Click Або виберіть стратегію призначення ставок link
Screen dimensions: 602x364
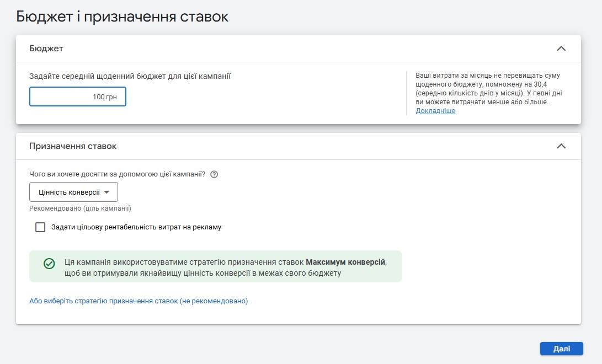(x=138, y=301)
